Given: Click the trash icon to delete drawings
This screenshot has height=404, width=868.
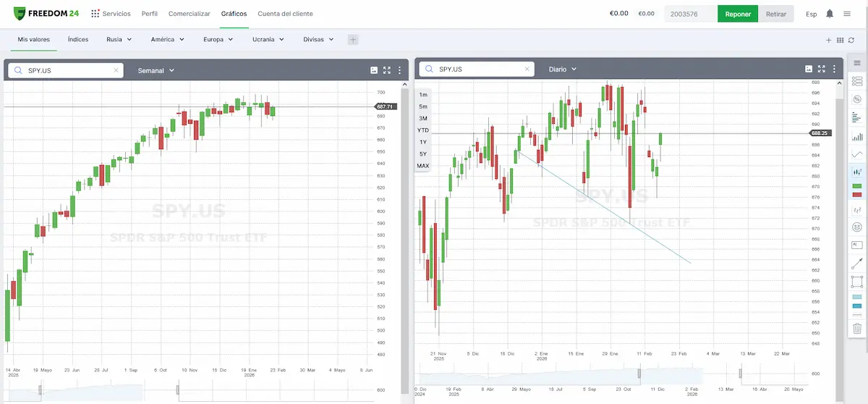Looking at the screenshot, I should [857, 328].
